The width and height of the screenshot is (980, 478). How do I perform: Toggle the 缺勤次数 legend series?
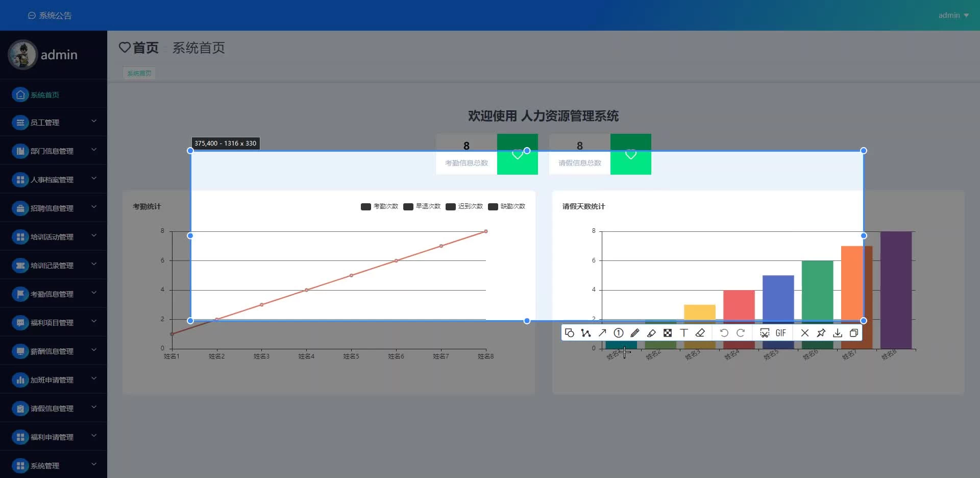click(x=506, y=206)
